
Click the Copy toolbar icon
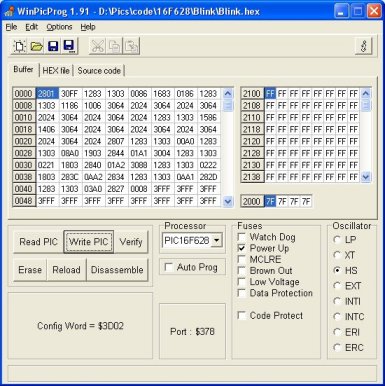(114, 46)
